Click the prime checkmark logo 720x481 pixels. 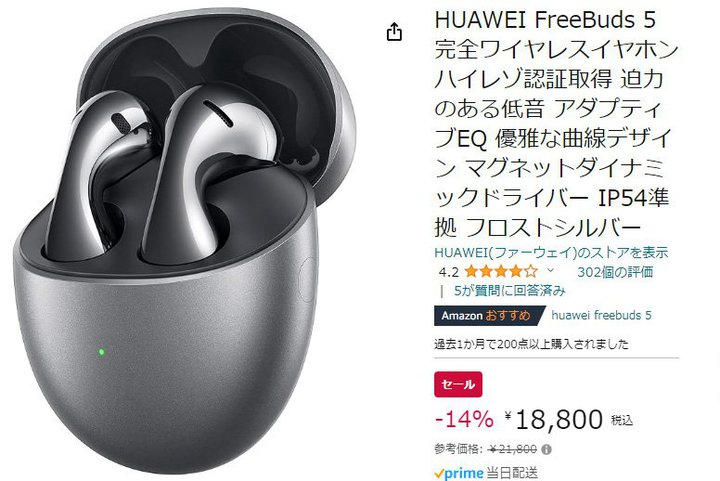coord(459,473)
